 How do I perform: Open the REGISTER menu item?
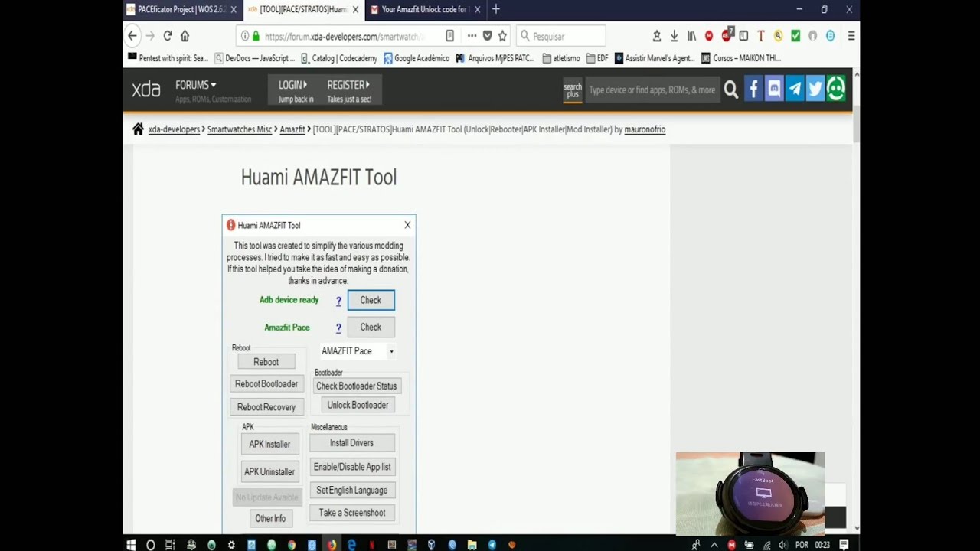[x=349, y=90]
